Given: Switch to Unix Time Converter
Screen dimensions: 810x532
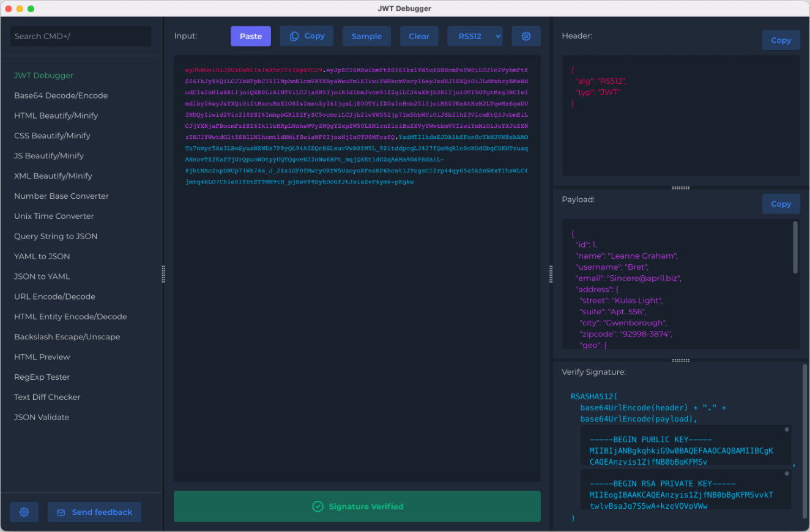Looking at the screenshot, I should click(x=54, y=216).
